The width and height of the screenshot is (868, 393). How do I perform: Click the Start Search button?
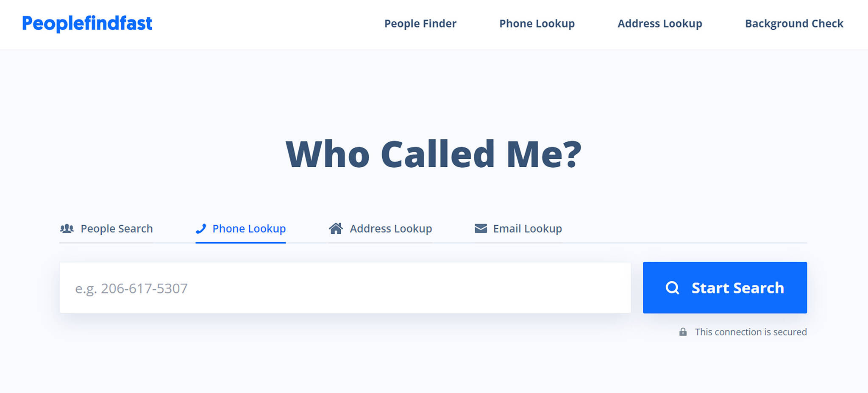[725, 288]
